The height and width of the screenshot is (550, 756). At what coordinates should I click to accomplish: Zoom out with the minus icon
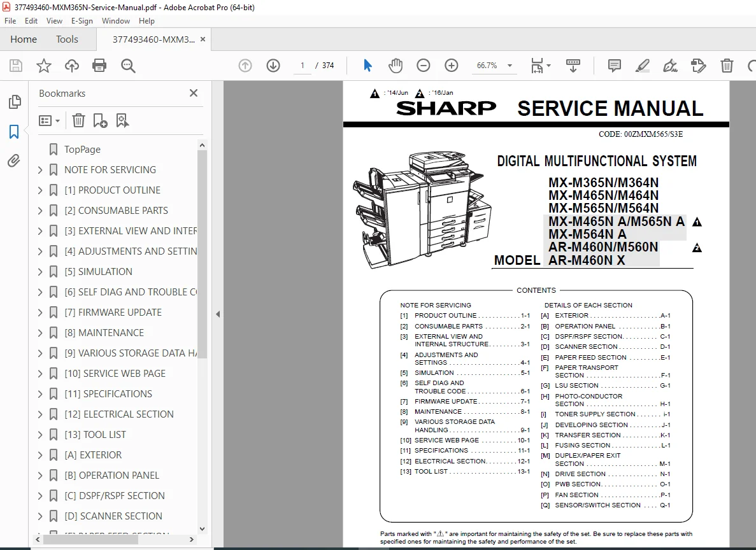coord(424,66)
